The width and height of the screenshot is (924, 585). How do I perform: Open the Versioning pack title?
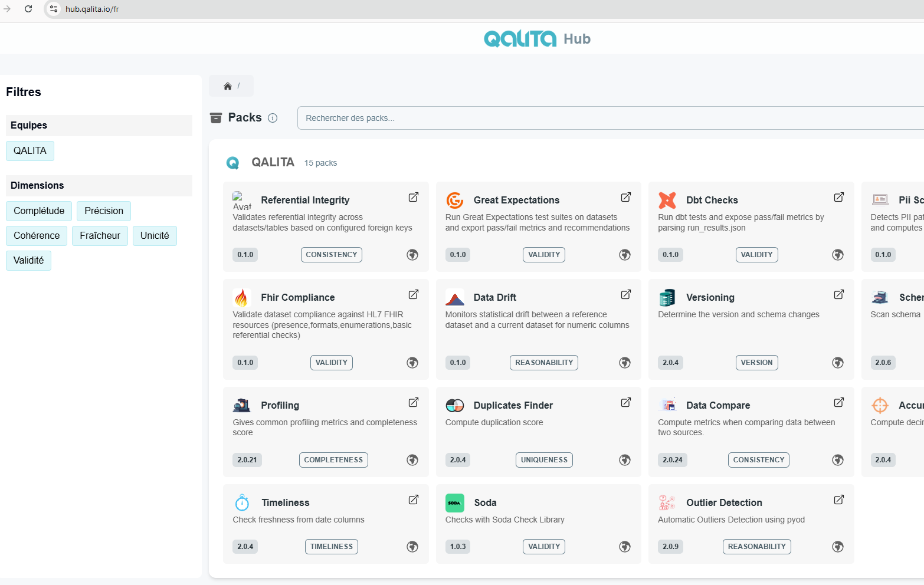point(710,298)
